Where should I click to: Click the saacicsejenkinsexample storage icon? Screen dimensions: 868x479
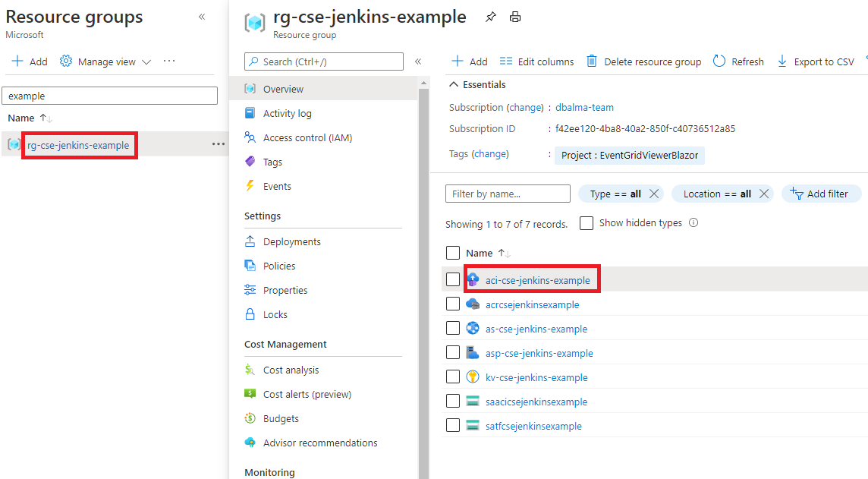(473, 401)
